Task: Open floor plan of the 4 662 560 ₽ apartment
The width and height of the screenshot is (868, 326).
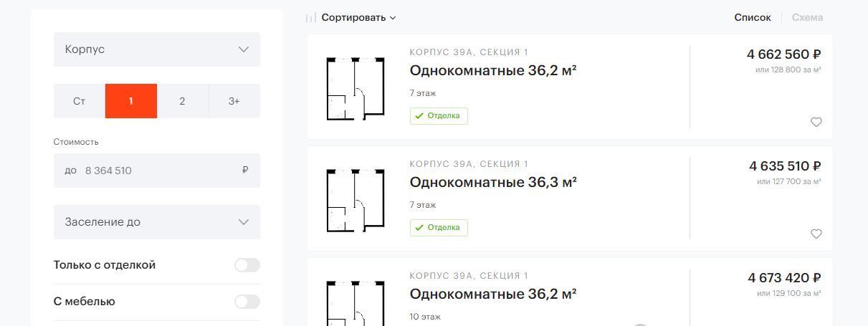Action: 356,89
